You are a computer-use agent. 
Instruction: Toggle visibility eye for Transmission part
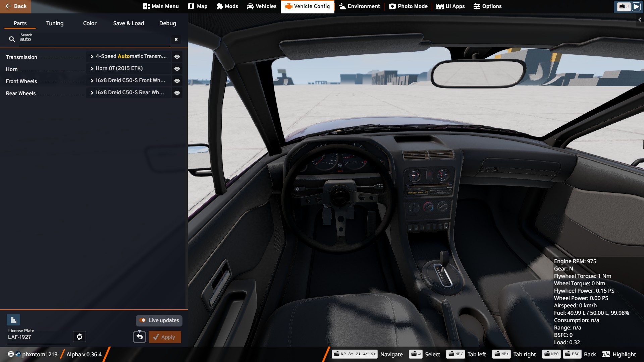(x=177, y=57)
